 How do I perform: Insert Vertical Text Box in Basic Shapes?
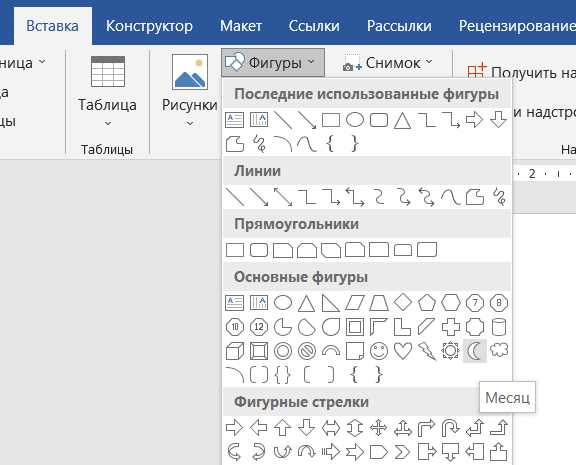click(259, 303)
